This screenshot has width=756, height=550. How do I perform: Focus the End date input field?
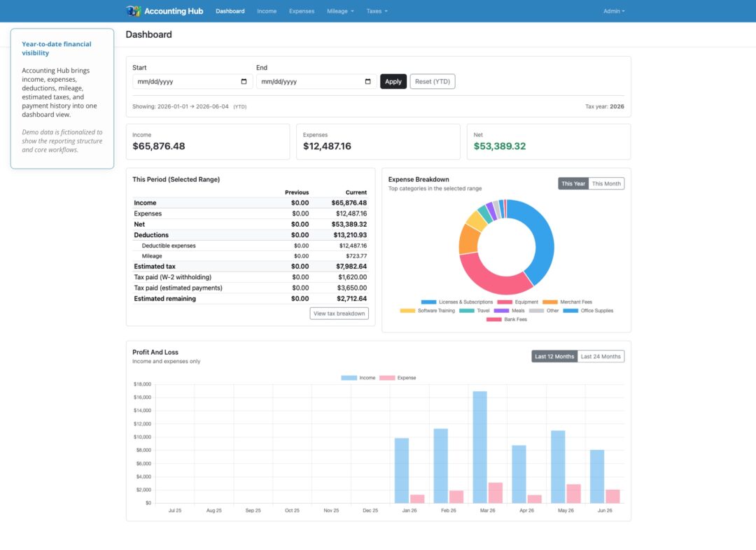(x=316, y=81)
